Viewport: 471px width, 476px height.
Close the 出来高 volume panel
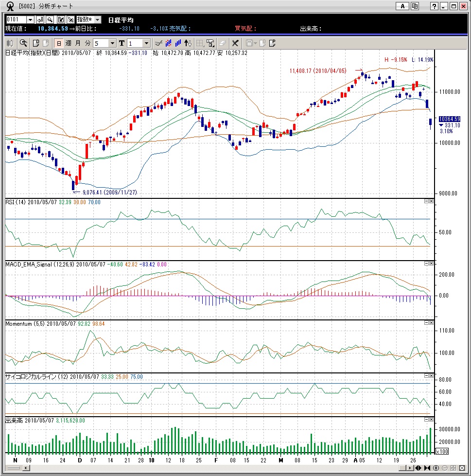431,419
